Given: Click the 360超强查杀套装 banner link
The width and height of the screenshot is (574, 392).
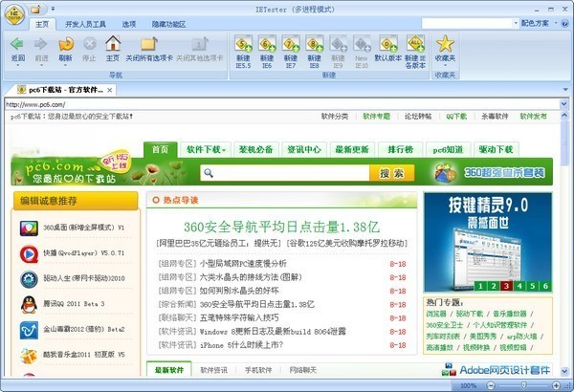Looking at the screenshot, I should pos(504,172).
